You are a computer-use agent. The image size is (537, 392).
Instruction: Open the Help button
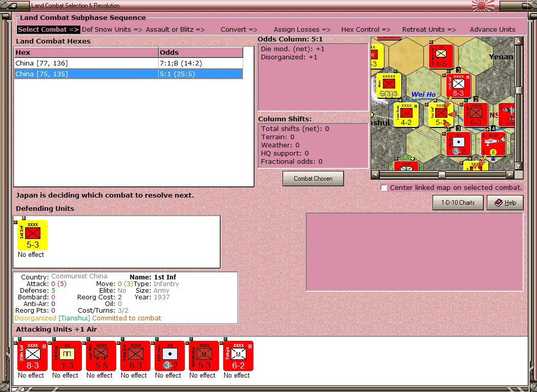coord(505,203)
